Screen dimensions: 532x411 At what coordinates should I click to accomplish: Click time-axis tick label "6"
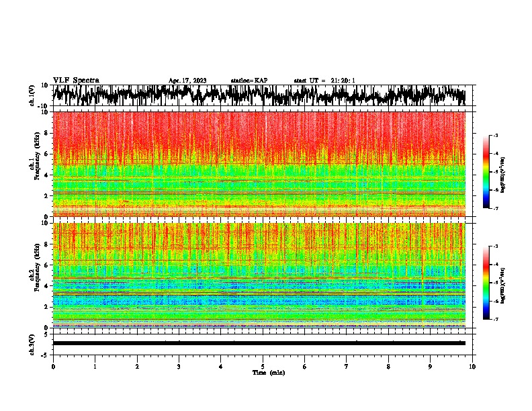305,367
